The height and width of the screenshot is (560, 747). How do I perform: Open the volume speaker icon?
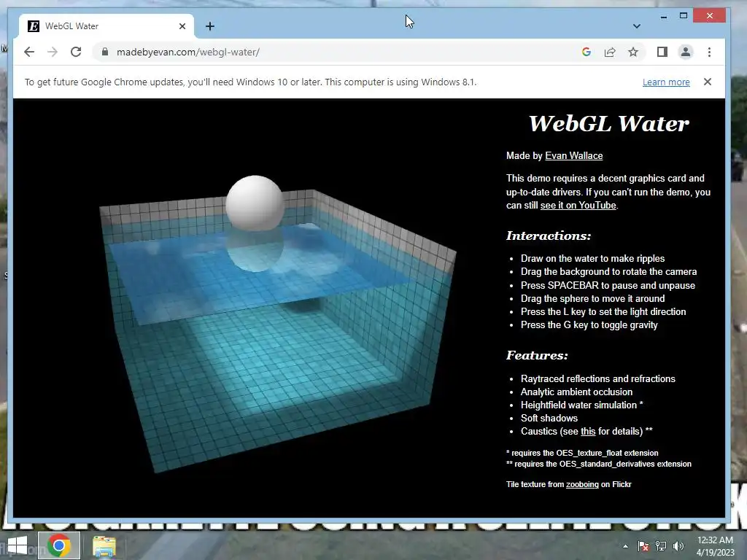point(678,546)
